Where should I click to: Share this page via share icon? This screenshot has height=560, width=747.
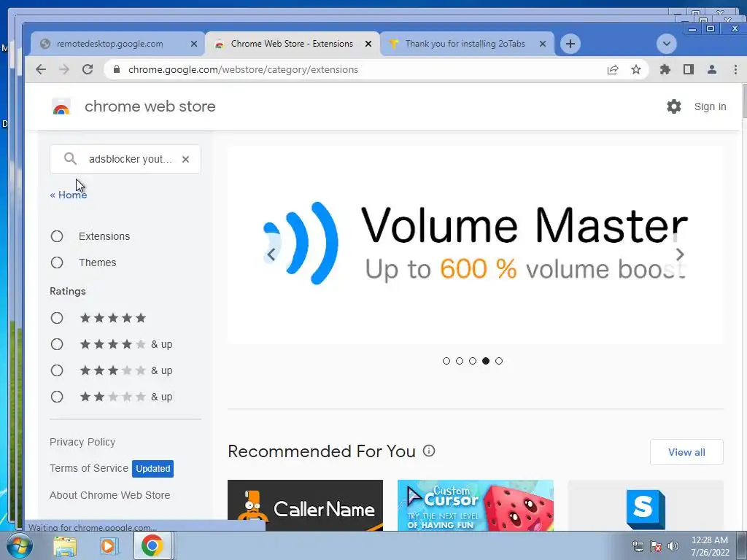tap(613, 69)
